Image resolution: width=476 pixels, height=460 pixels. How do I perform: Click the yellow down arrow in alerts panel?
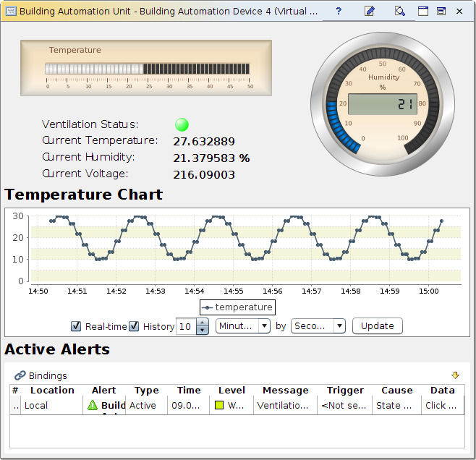[455, 375]
